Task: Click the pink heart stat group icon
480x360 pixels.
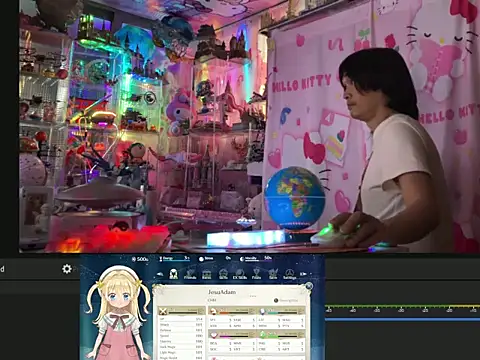Action: pos(214,334)
